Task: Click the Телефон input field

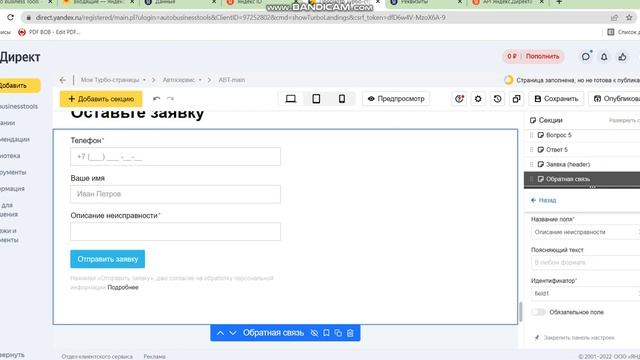Action: point(176,157)
